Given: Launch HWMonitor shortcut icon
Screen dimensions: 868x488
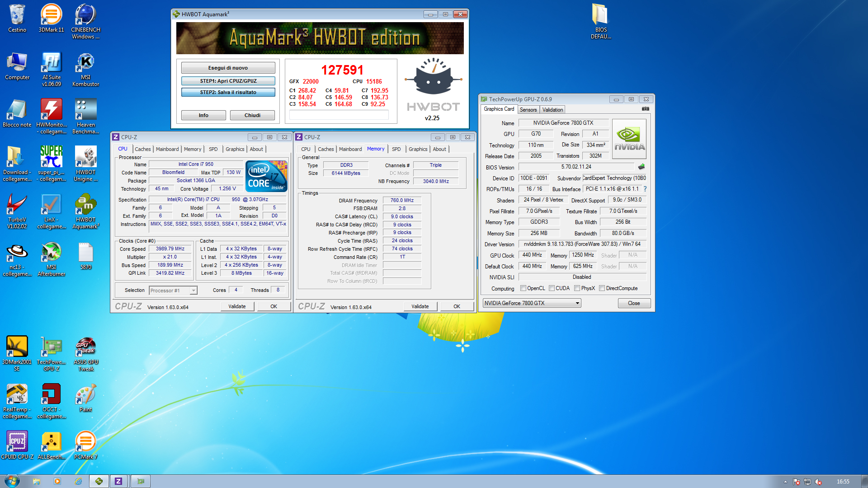Looking at the screenshot, I should pyautogui.click(x=51, y=116).
